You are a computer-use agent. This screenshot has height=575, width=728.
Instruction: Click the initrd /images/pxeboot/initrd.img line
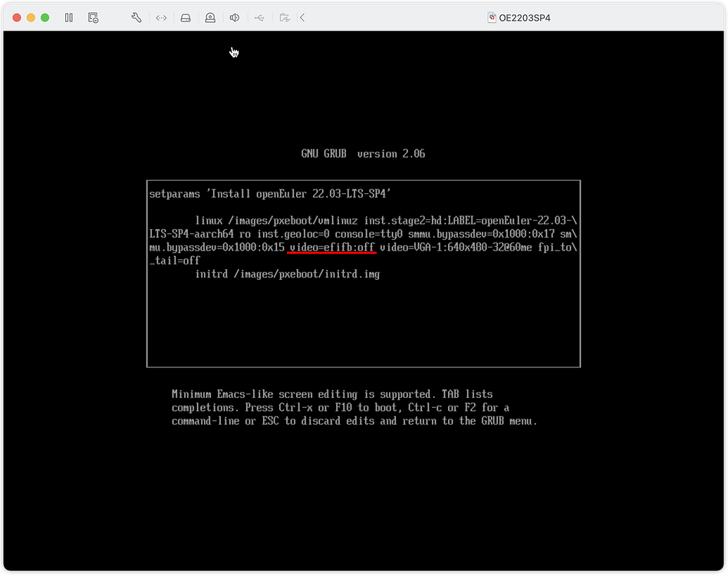pyautogui.click(x=287, y=274)
